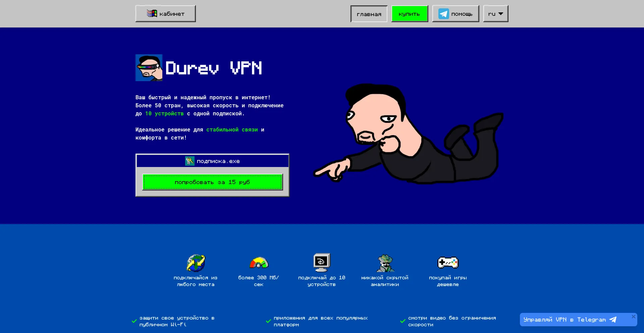Open the кабинет account button
Screen dimensions: 644x333
pyautogui.click(x=165, y=14)
